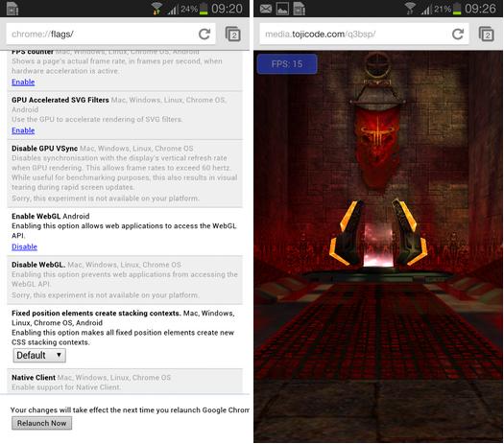Image resolution: width=504 pixels, height=444 pixels.
Task: Tap SD card icon beside picture notification
Action: pyautogui.click(x=299, y=9)
